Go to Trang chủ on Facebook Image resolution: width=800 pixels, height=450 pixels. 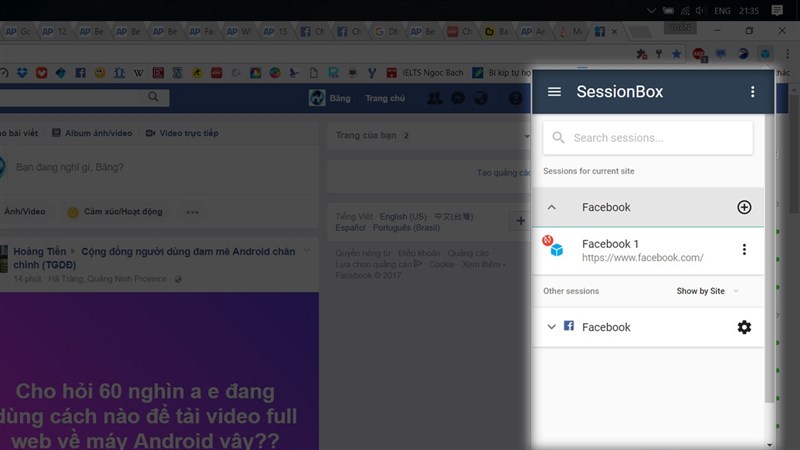pos(385,98)
